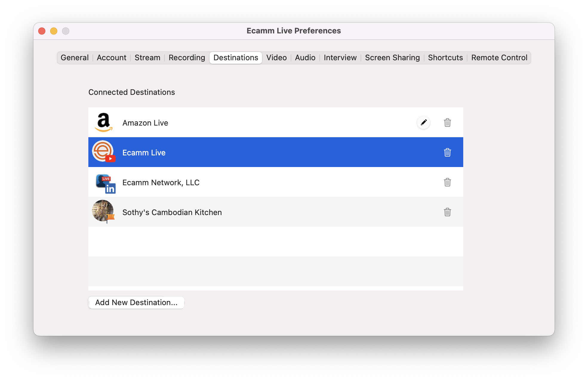Go to the Screen Sharing tab
Screen dimensions: 588x380
(x=392, y=58)
